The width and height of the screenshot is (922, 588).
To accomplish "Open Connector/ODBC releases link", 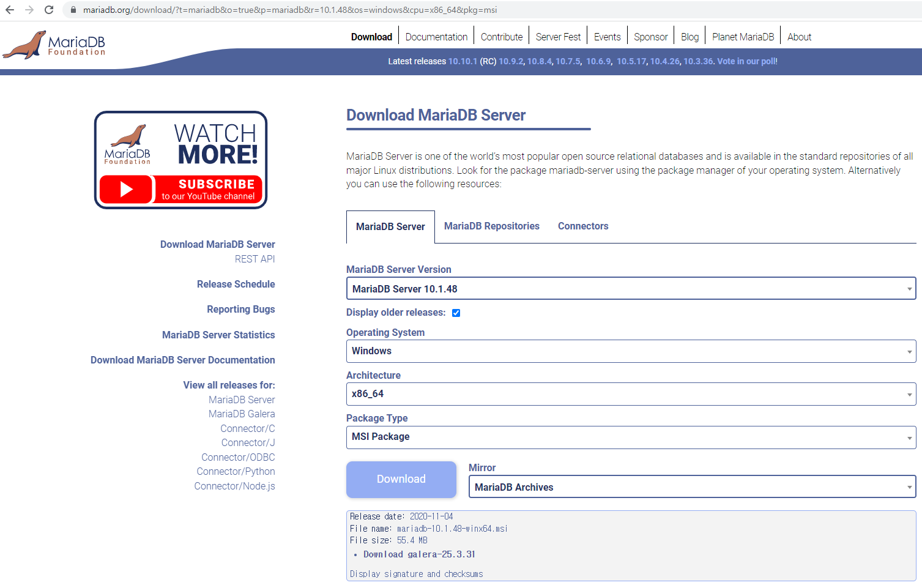I will [x=238, y=457].
